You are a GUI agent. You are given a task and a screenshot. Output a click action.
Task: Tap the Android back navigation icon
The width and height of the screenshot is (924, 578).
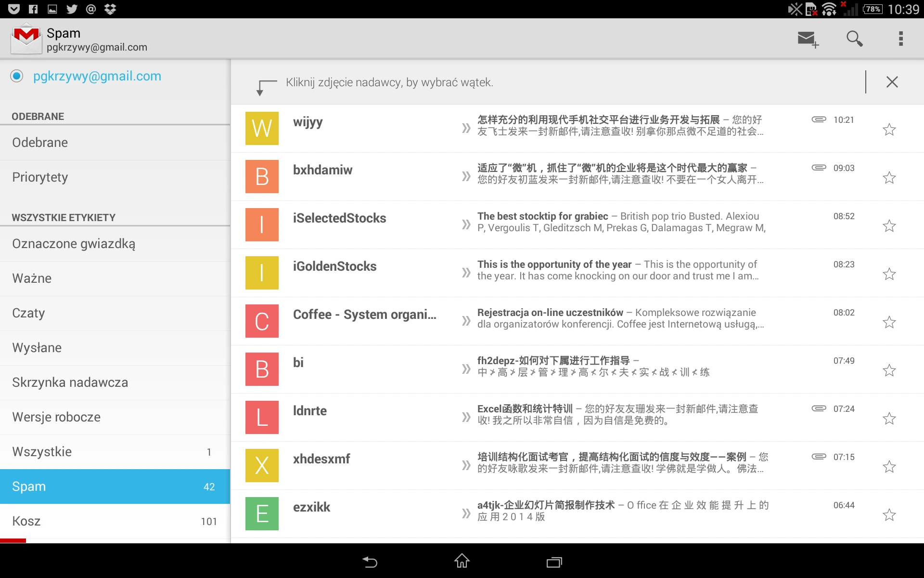pyautogui.click(x=370, y=561)
